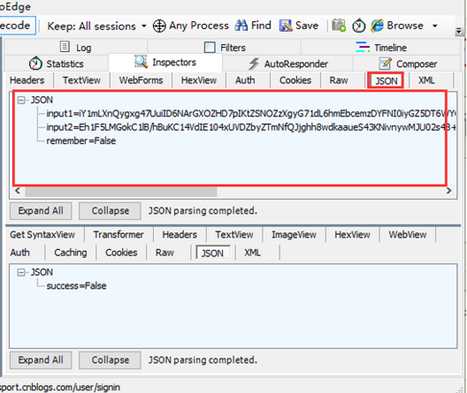The height and width of the screenshot is (393, 467).
Task: Select the request Headers tab
Action: tap(27, 80)
